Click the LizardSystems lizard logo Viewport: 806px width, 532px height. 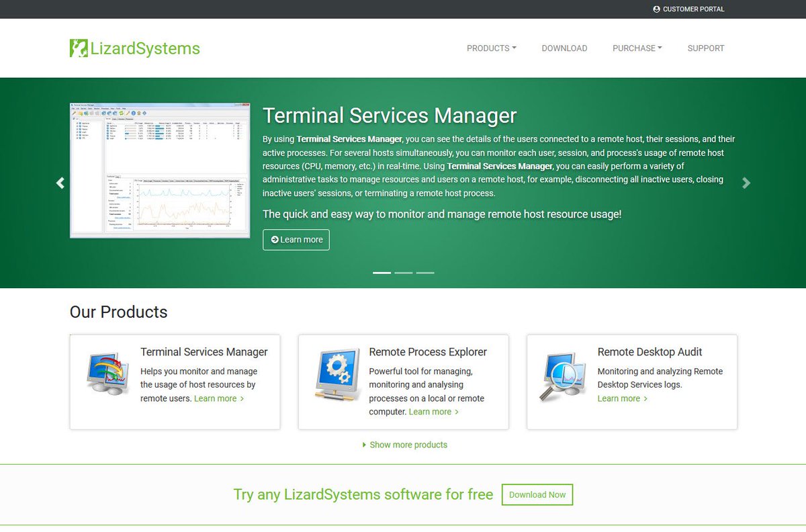[77, 48]
